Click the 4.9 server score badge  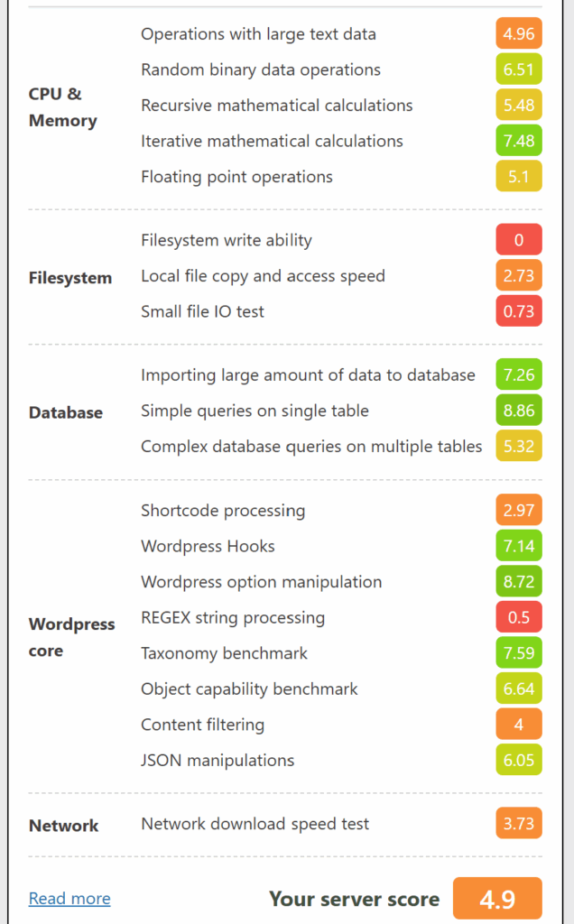coord(497,898)
